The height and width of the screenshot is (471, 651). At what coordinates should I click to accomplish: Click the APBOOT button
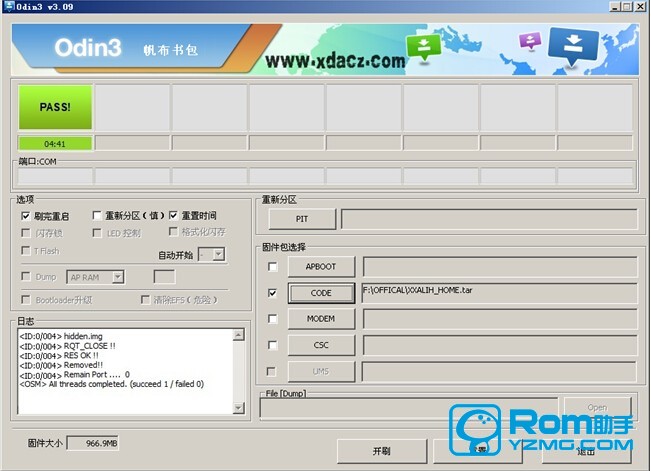(x=321, y=267)
